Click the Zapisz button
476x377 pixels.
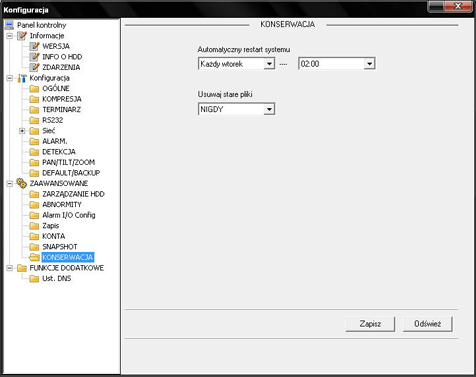click(x=370, y=324)
